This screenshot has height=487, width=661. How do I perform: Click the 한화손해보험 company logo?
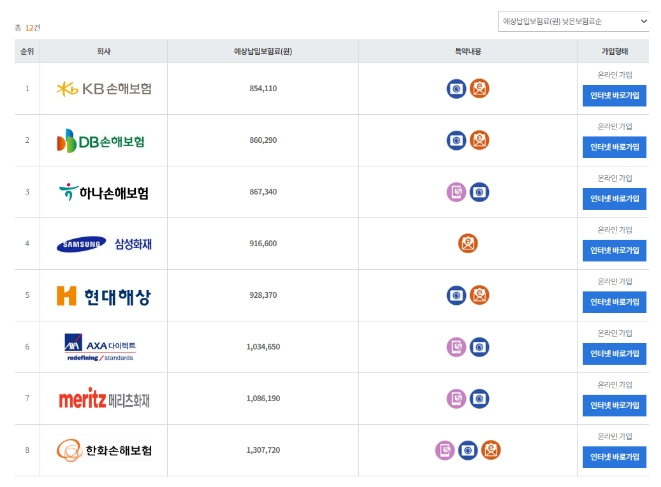point(104,450)
